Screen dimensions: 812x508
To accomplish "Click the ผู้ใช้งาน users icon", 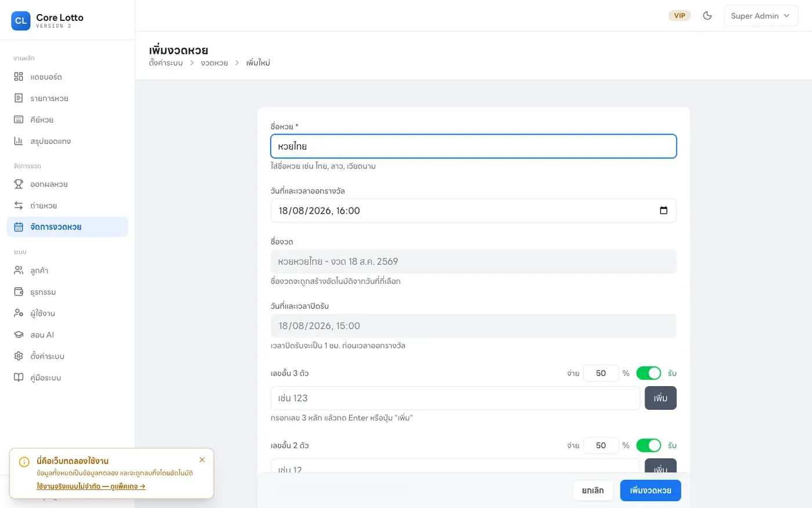I will (x=19, y=314).
